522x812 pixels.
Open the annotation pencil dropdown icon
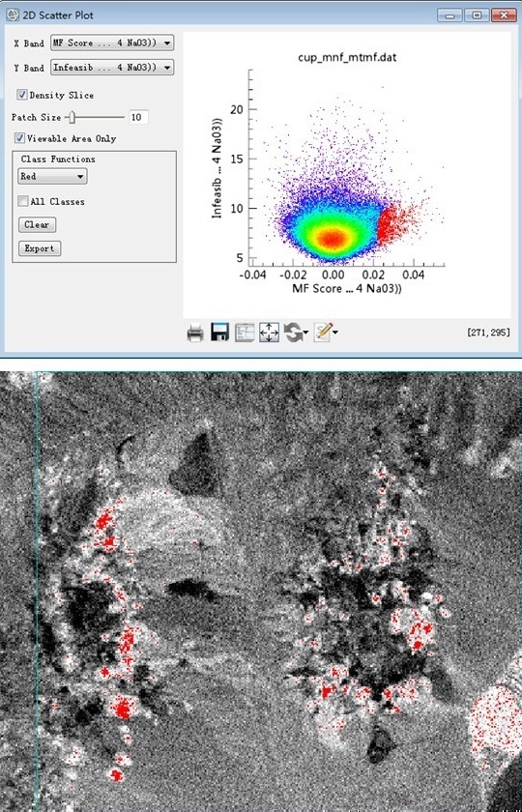(x=327, y=332)
